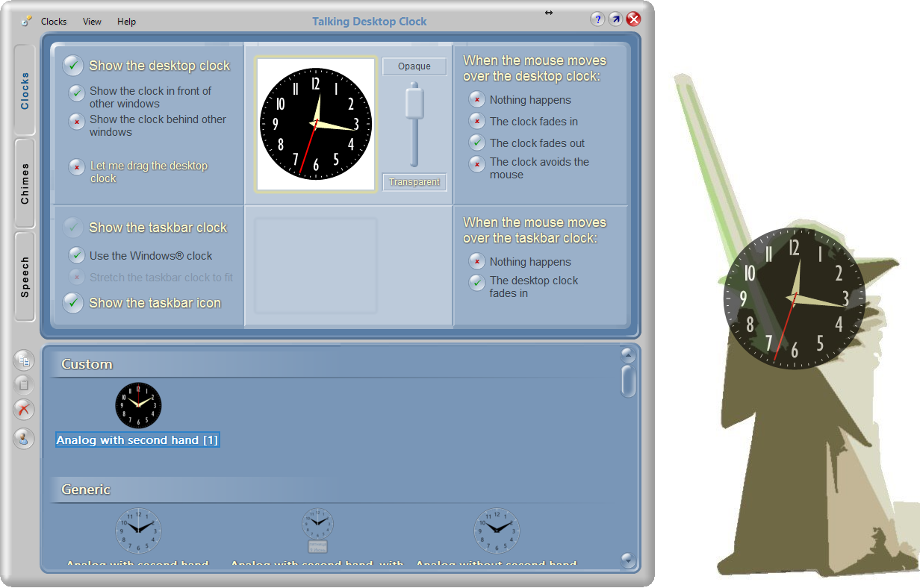
Task: Click the grayed paste clipboard icon
Action: 24,385
